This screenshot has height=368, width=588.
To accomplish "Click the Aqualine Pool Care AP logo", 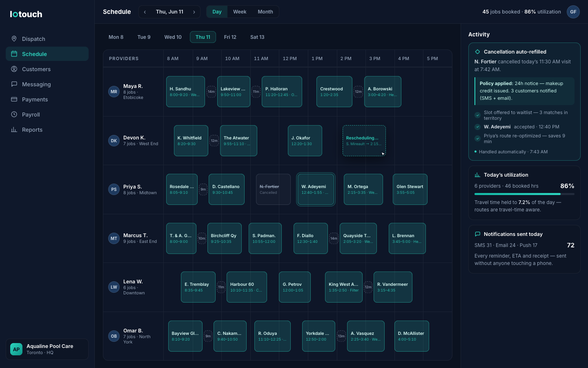I will click(x=16, y=349).
